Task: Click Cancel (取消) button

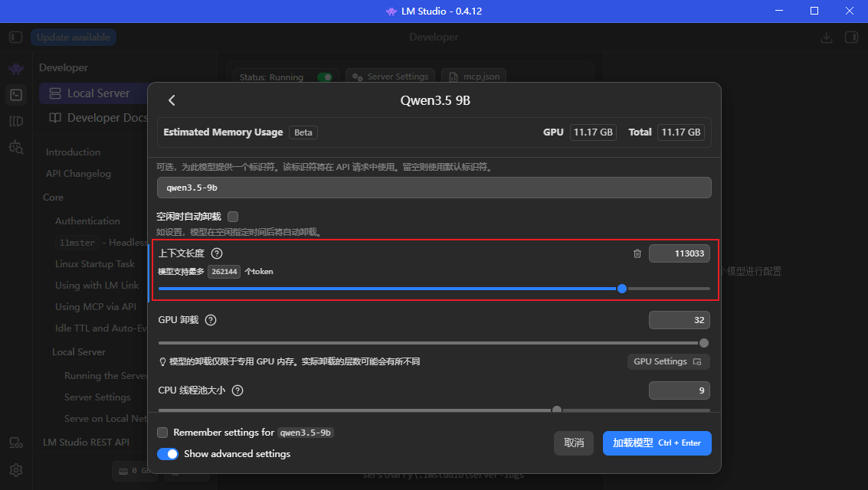Action: (x=574, y=443)
